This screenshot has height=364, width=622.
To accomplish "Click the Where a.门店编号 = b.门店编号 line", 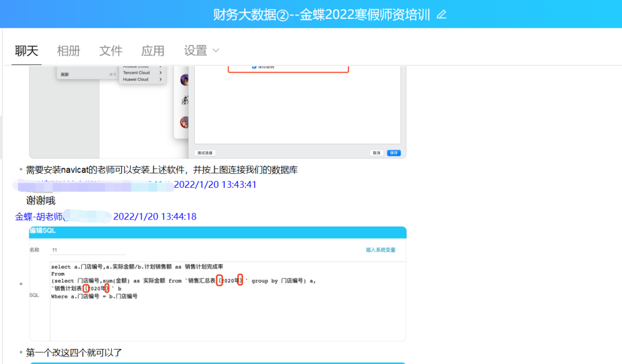I will (x=94, y=296).
